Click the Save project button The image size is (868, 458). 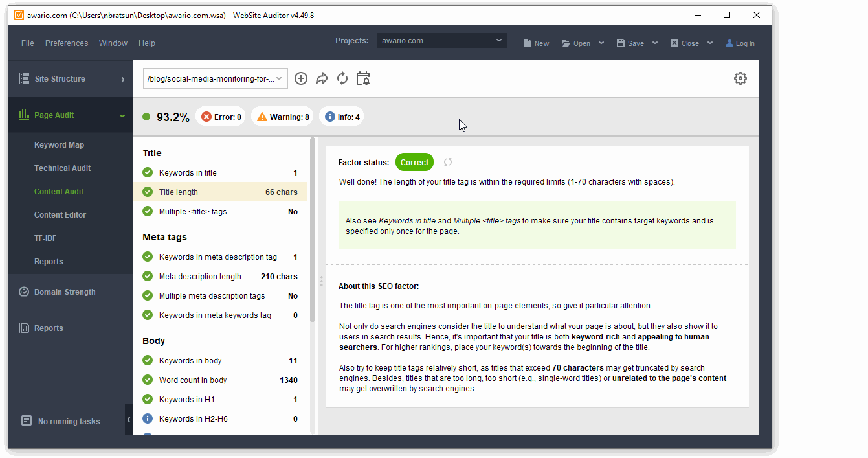coord(630,43)
